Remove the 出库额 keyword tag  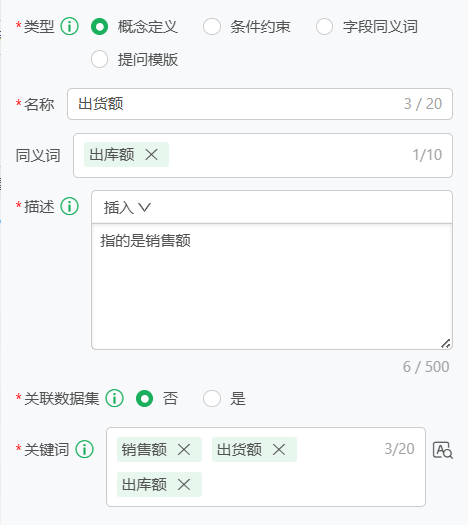[x=184, y=484]
